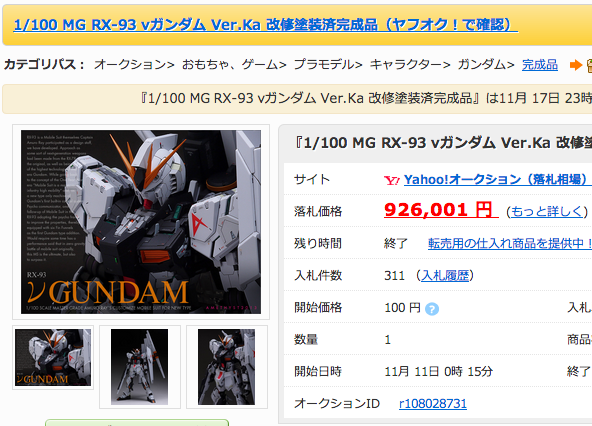View the 入札履歴 bid history
Viewport: 592px width, 426px height.
tap(445, 276)
